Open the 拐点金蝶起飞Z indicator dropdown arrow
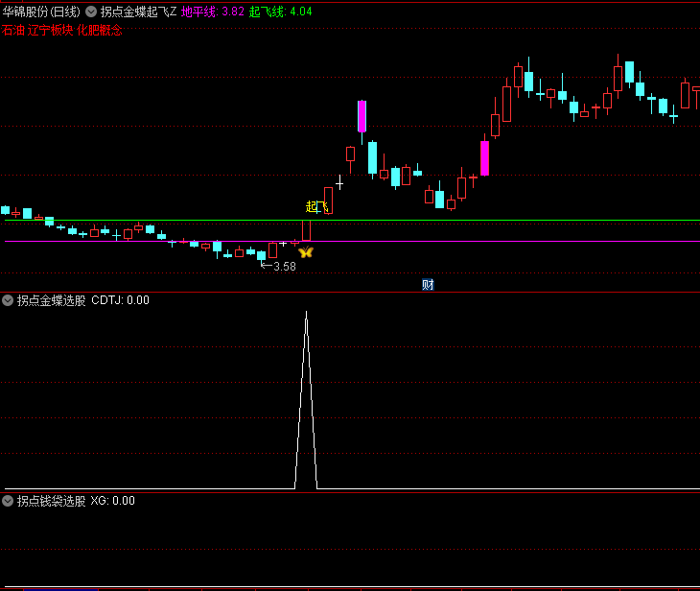700x591 pixels. click(x=91, y=12)
